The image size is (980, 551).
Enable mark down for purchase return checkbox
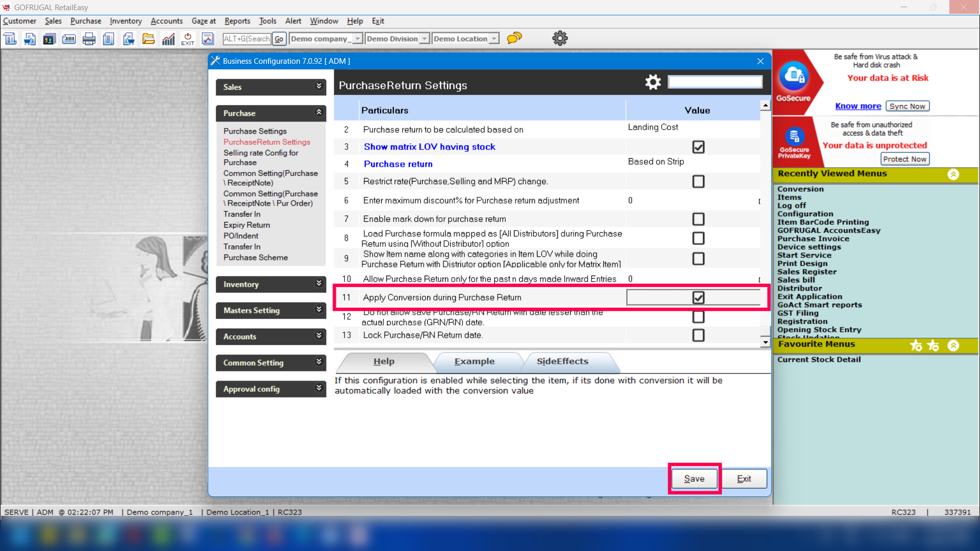698,219
